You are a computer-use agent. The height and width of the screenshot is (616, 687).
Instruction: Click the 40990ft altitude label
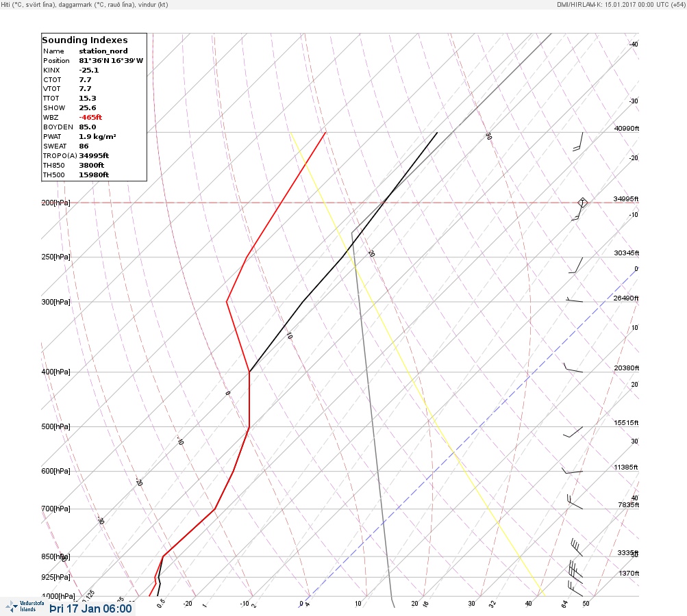[627, 128]
